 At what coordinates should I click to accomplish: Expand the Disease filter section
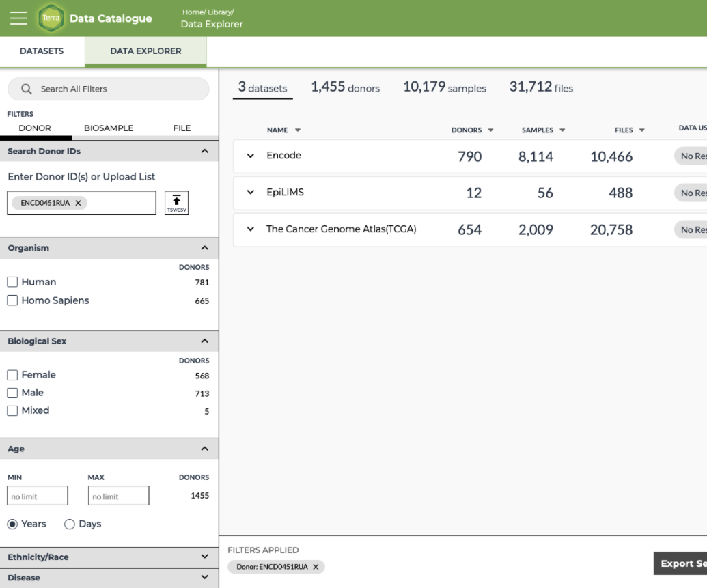coord(205,577)
